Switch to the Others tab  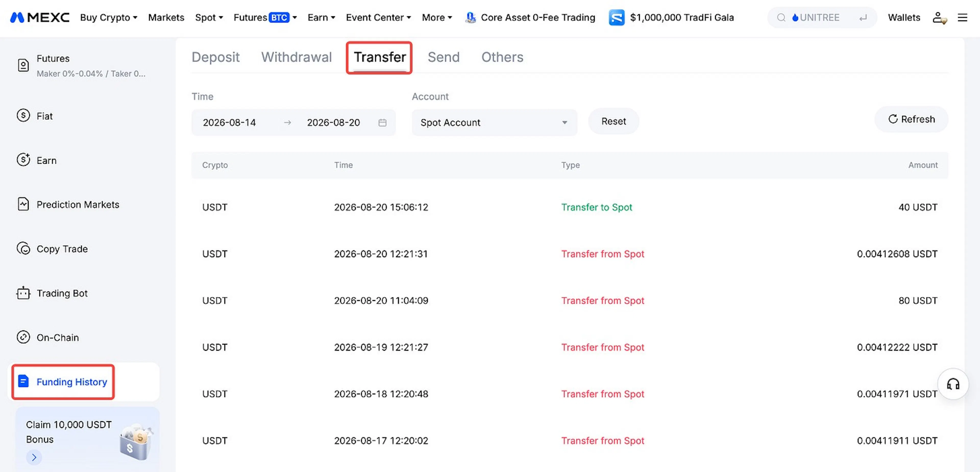pos(502,57)
